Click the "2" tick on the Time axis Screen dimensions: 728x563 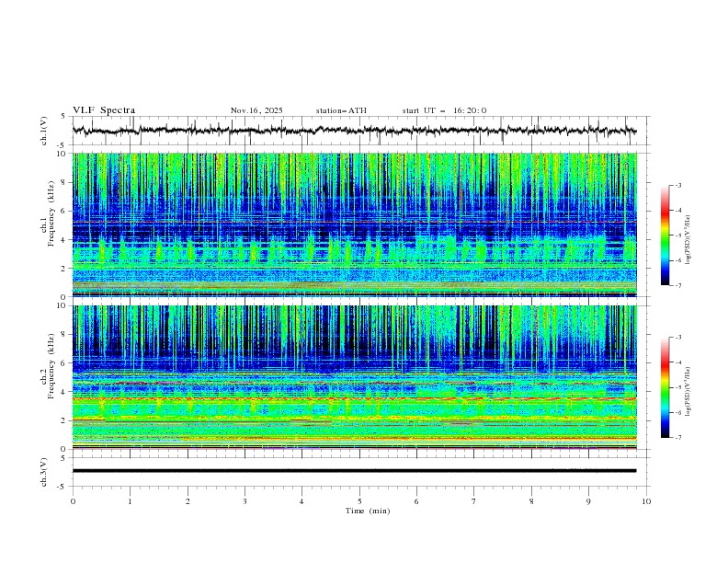(x=188, y=501)
